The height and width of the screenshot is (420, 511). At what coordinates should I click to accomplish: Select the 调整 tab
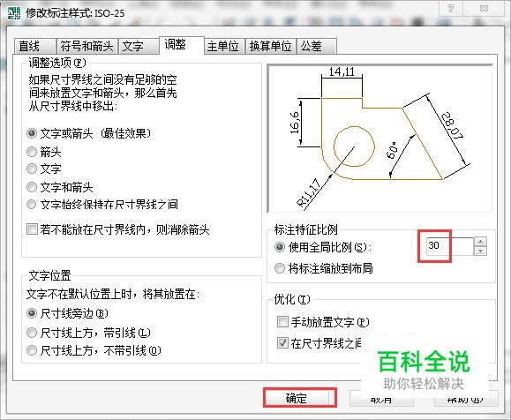[182, 45]
